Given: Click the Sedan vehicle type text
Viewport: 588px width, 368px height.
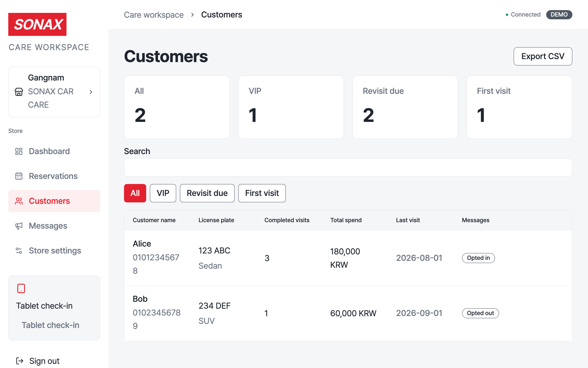Looking at the screenshot, I should (210, 266).
